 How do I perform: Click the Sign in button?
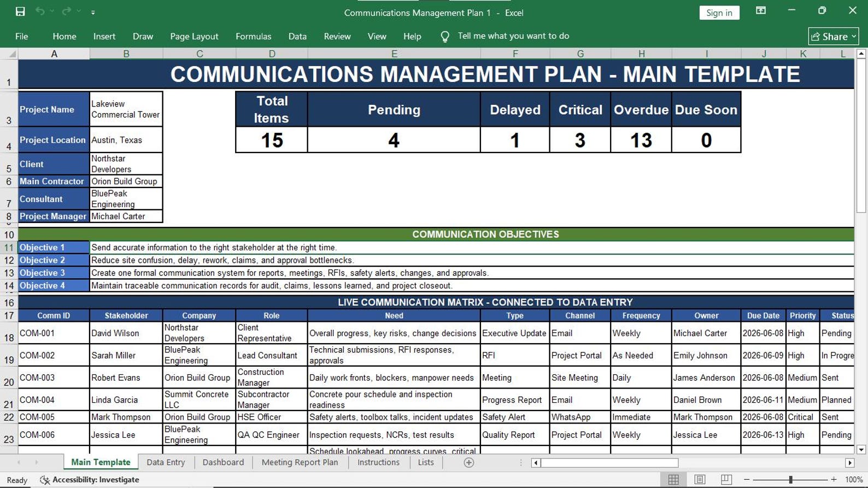(719, 13)
